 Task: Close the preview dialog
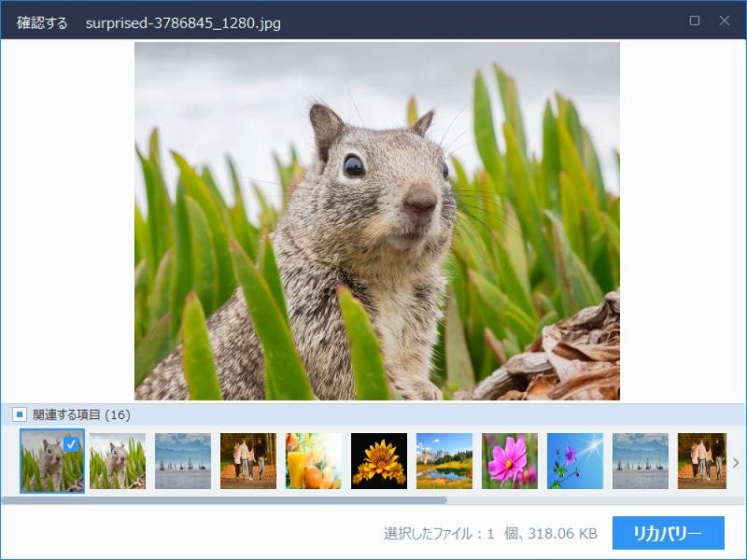(724, 21)
